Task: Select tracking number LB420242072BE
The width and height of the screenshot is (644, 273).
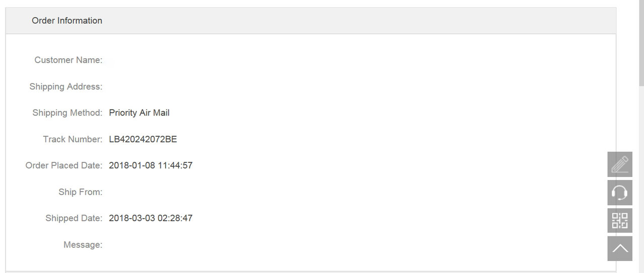Action: click(x=143, y=139)
